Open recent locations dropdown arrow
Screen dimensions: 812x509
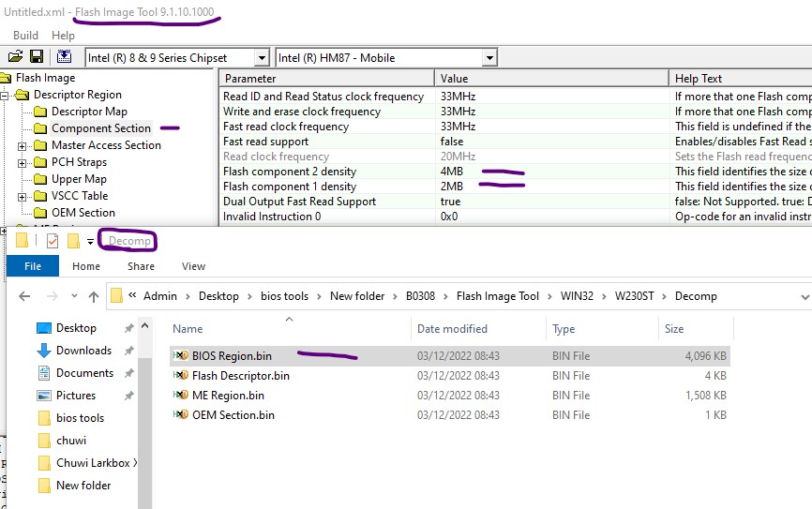[x=74, y=296]
